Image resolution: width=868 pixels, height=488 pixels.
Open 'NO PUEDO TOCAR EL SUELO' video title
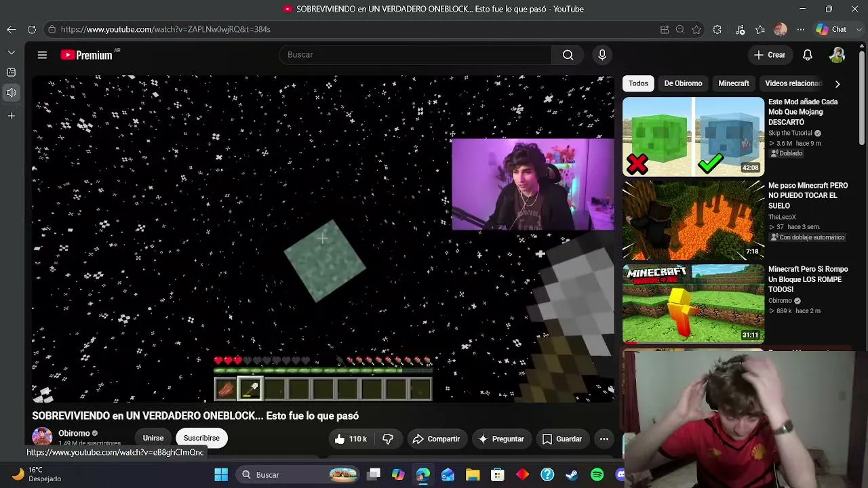pyautogui.click(x=808, y=195)
